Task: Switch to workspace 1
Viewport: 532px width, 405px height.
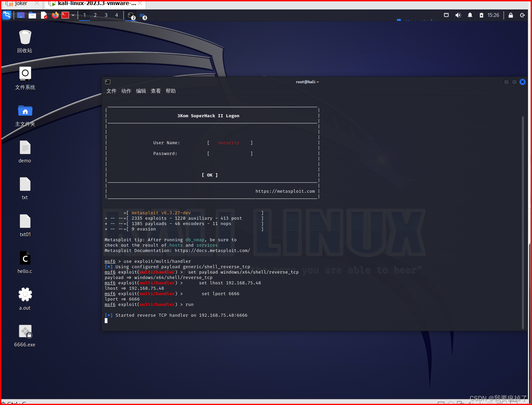Action: click(85, 15)
